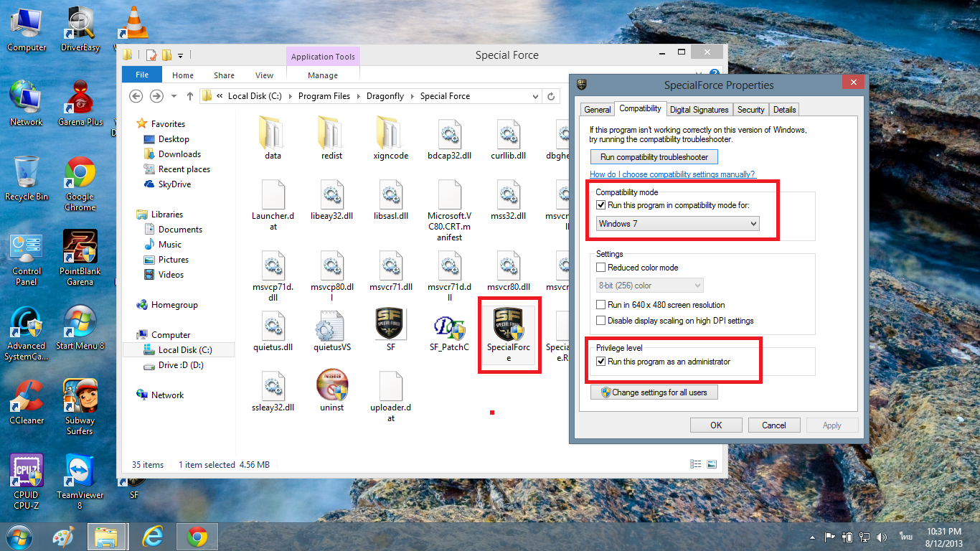
Task: Switch to the Digital Signatures tab
Action: pos(699,110)
